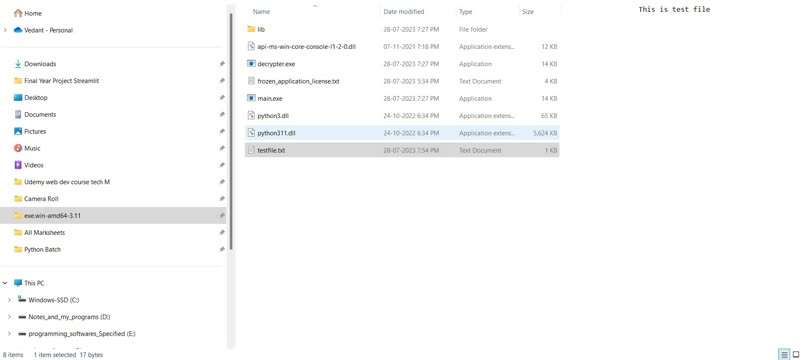
Task: Click the 'This is test file' preview text
Action: (674, 9)
